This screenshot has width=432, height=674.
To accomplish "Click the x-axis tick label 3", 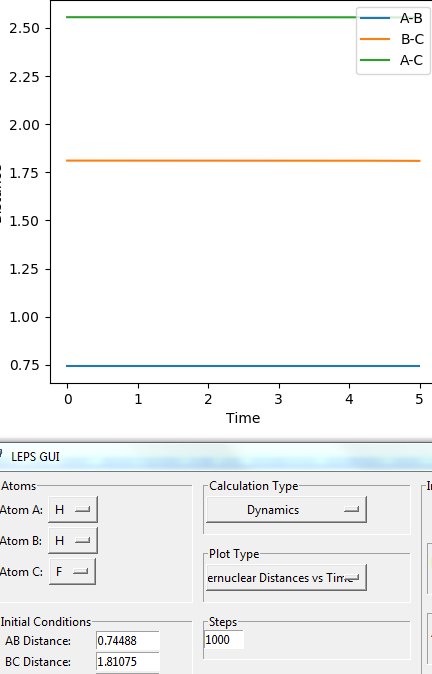I will click(279, 399).
